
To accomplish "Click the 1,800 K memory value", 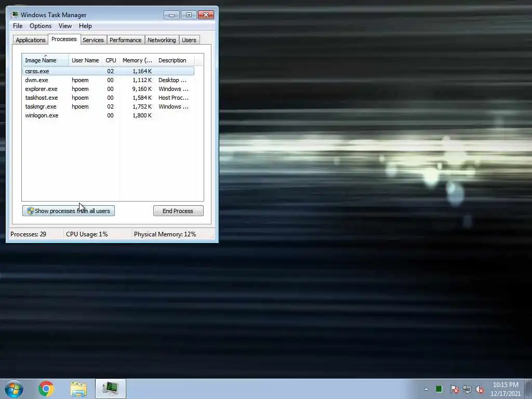I will tap(142, 115).
